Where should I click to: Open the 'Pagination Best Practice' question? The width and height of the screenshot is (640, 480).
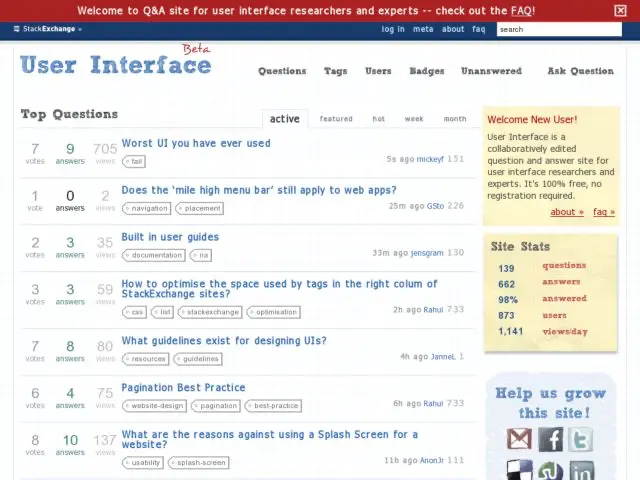(x=183, y=388)
